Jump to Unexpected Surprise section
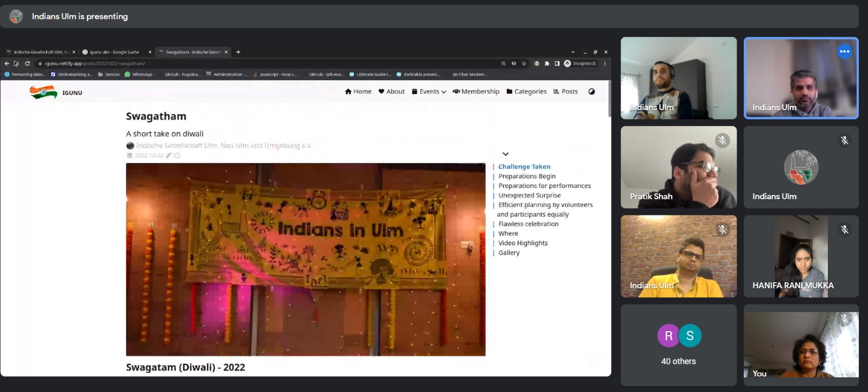This screenshot has width=868, height=392. [x=529, y=195]
